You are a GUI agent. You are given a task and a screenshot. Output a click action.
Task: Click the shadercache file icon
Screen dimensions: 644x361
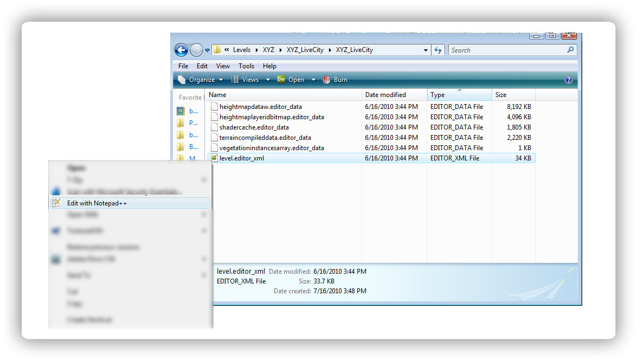[214, 127]
